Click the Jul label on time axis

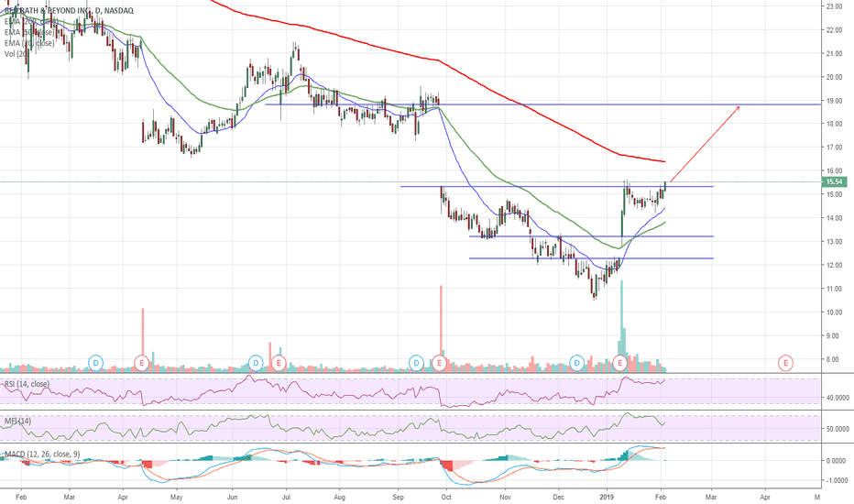(x=287, y=497)
